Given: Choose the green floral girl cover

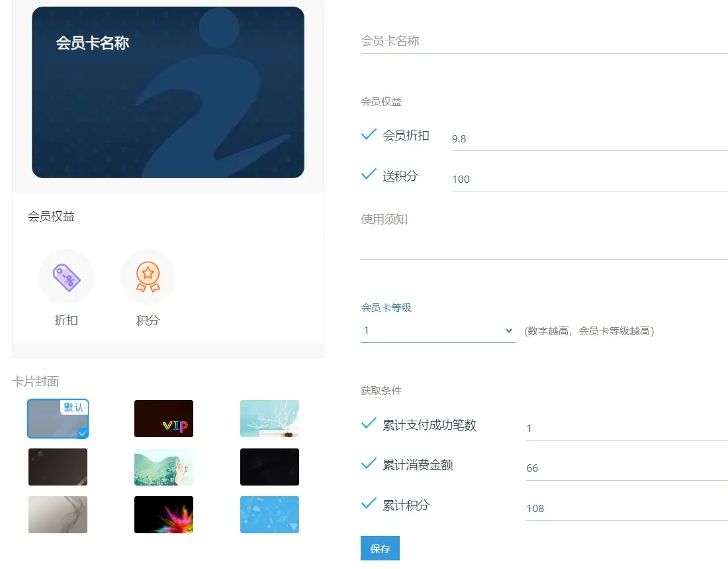Looking at the screenshot, I should 163,467.
